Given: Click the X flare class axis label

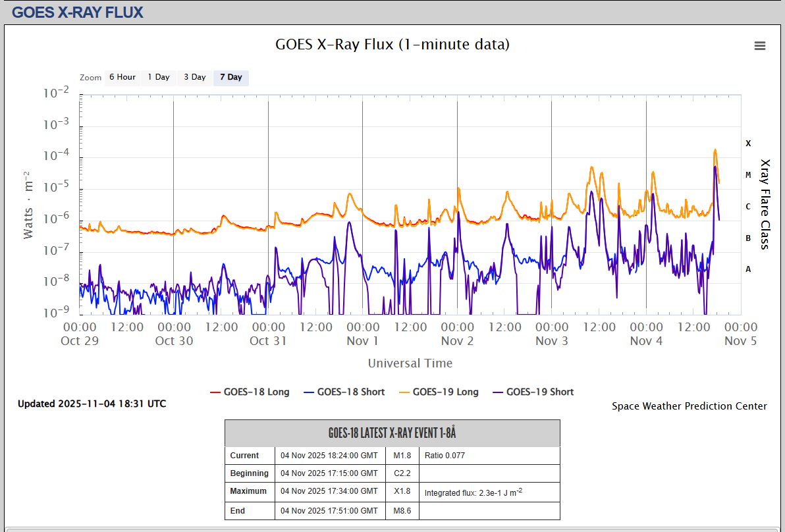Looking at the screenshot, I should tap(748, 143).
